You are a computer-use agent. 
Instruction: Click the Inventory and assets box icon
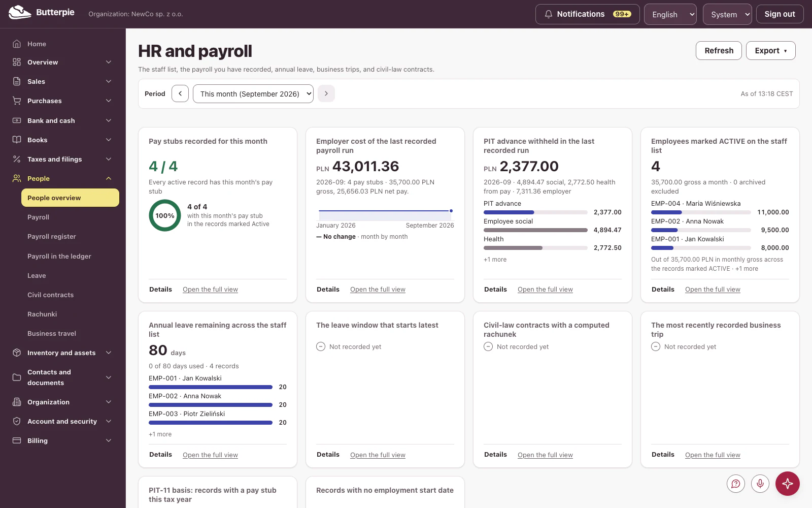17,353
